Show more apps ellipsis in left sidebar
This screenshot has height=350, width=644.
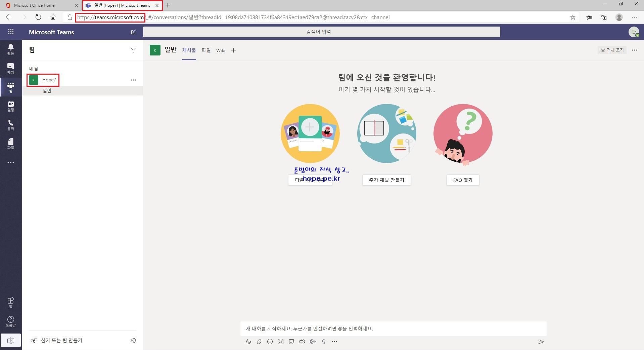tap(11, 162)
